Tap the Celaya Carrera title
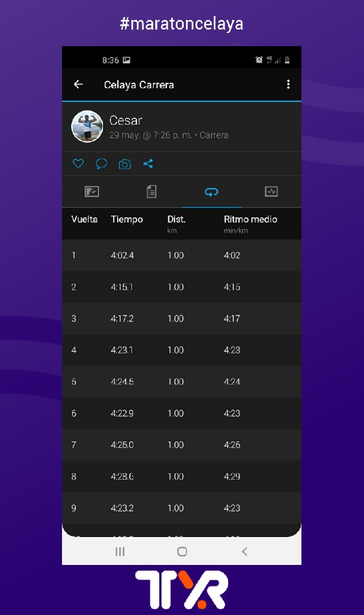Viewport: 364px width, 615px height. (139, 85)
